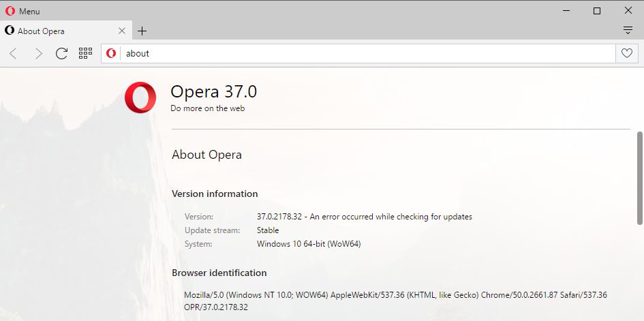This screenshot has width=644, height=321.
Task: Minimize the Opera window
Action: click(567, 11)
